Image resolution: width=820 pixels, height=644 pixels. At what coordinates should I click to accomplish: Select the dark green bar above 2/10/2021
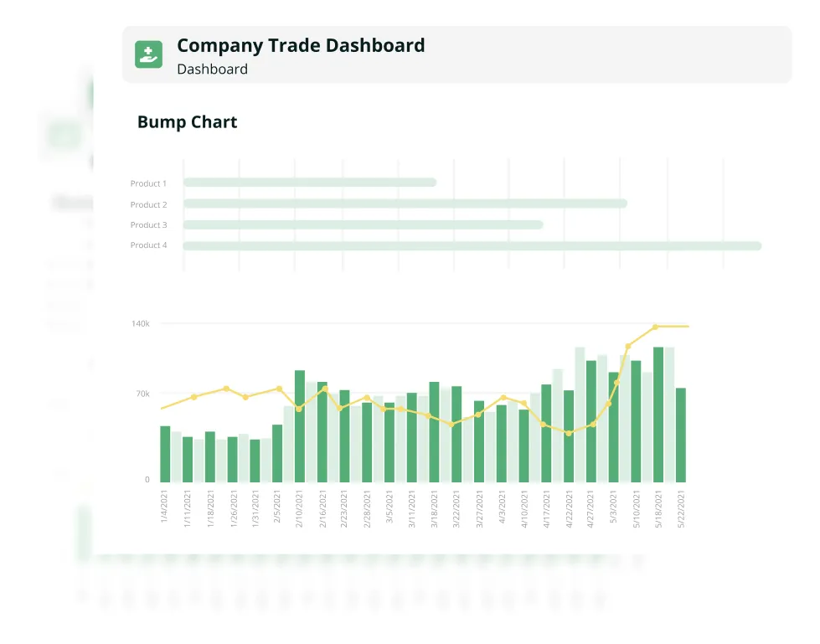(x=300, y=426)
